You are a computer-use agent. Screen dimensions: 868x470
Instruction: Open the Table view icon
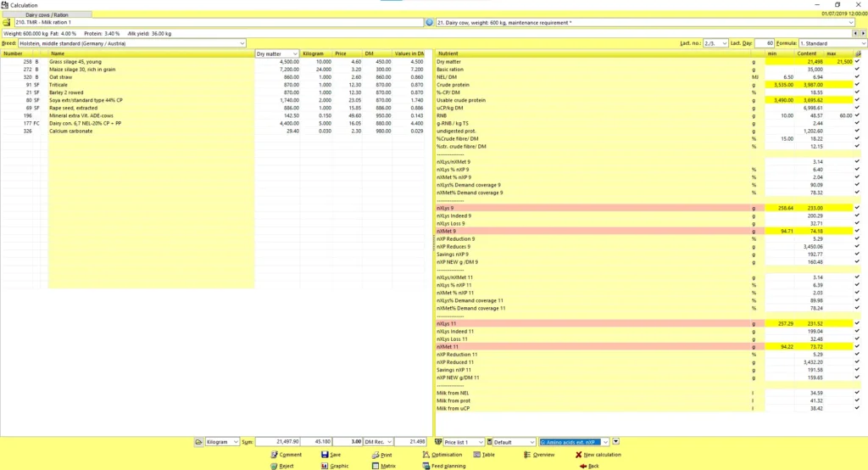coord(476,455)
